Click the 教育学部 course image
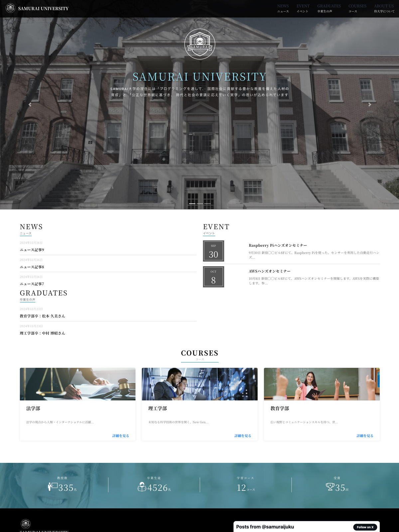Screen dimensions: 399x532 click(x=322, y=384)
